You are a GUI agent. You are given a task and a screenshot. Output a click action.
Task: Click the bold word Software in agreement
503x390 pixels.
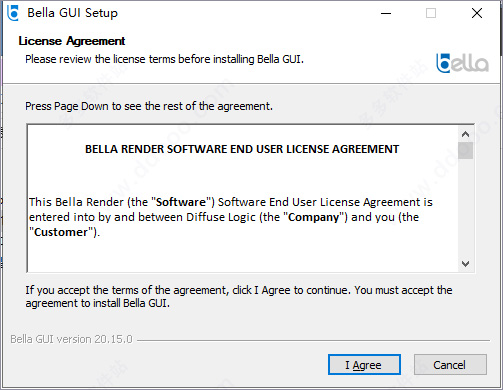point(181,202)
